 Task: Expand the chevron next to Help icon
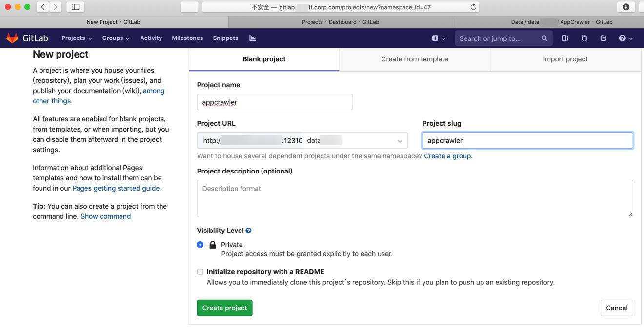pyautogui.click(x=631, y=38)
